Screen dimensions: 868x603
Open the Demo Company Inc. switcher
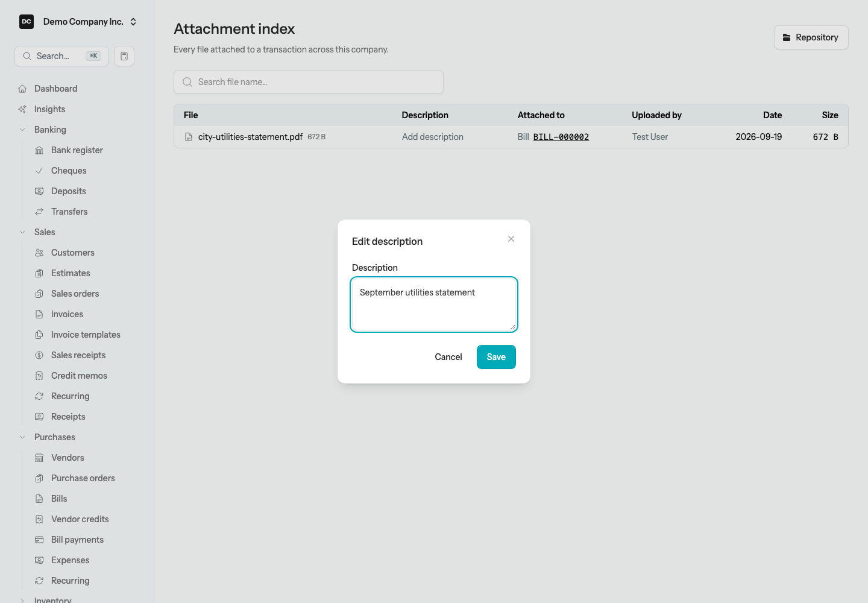tap(78, 22)
